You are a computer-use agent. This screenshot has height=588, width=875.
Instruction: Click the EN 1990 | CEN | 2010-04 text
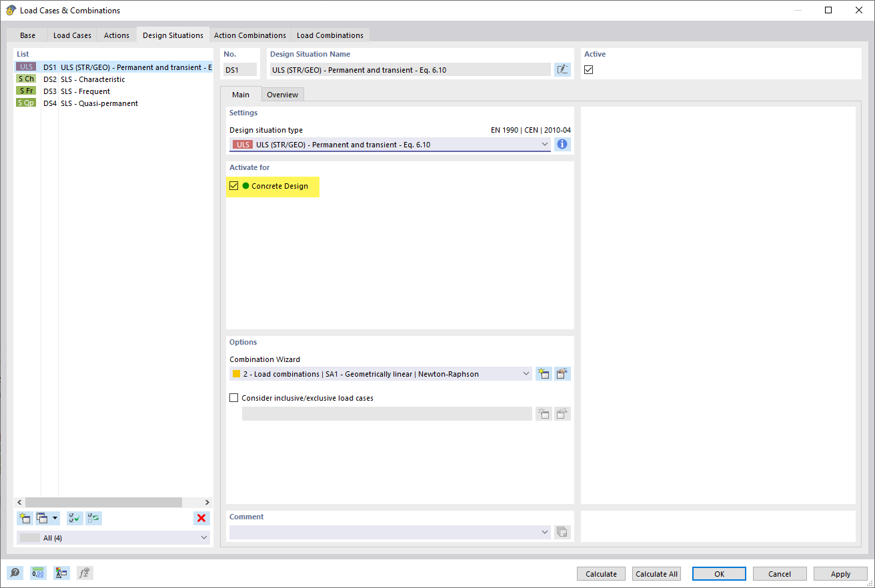click(531, 130)
